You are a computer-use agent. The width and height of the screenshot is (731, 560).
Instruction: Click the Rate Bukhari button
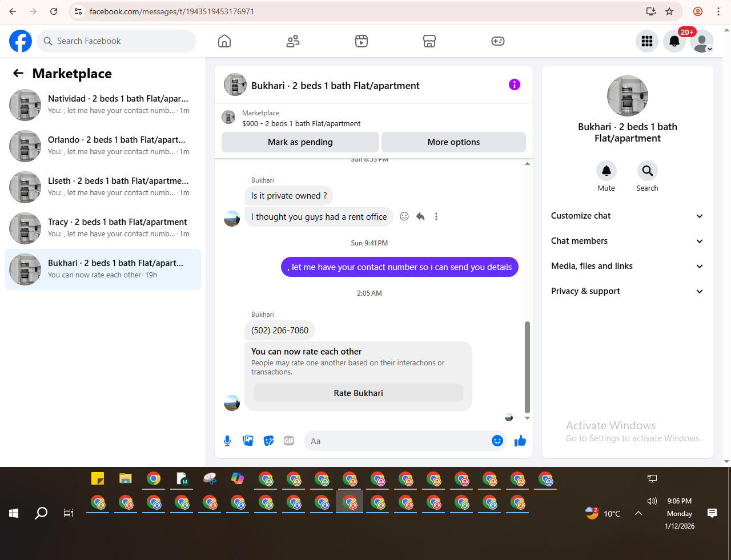coord(358,393)
